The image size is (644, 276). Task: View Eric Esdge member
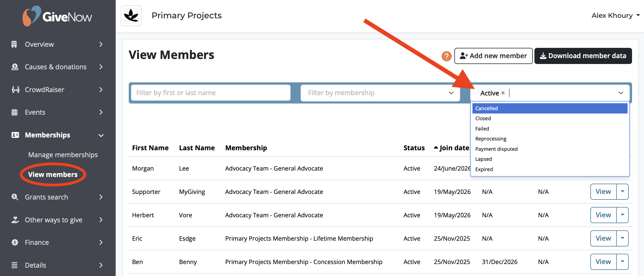[x=603, y=238]
